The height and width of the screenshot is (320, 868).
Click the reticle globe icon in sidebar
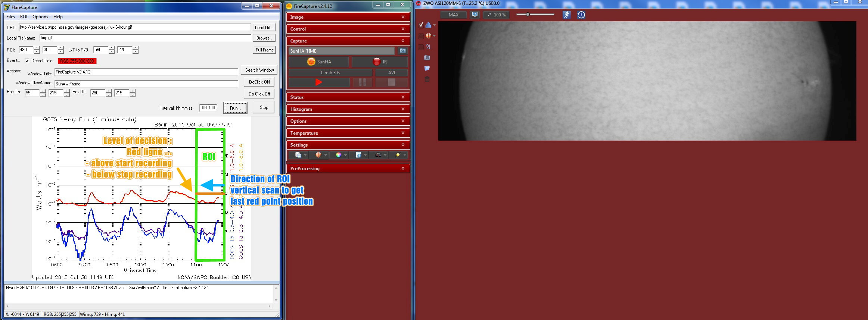[x=428, y=36]
